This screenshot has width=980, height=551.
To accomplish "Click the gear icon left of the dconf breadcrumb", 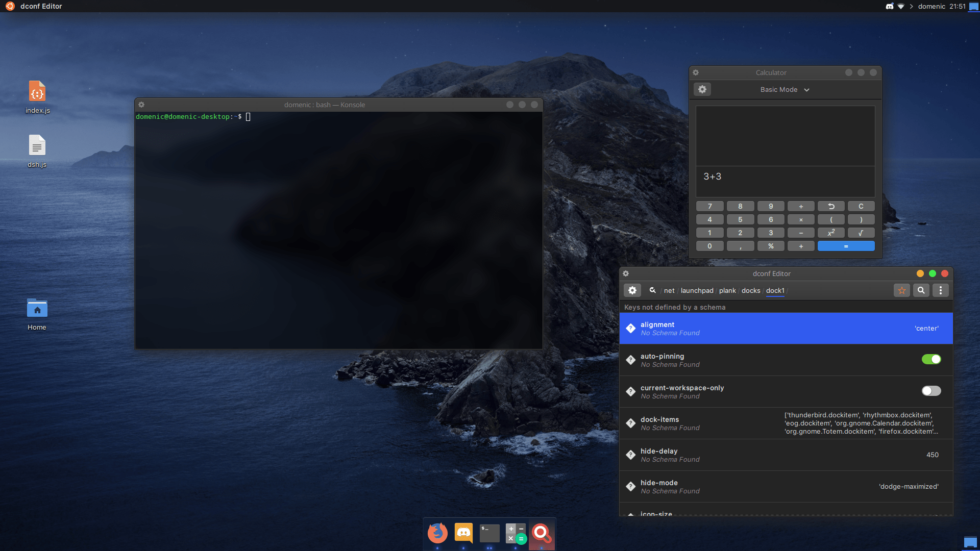I will [x=632, y=290].
